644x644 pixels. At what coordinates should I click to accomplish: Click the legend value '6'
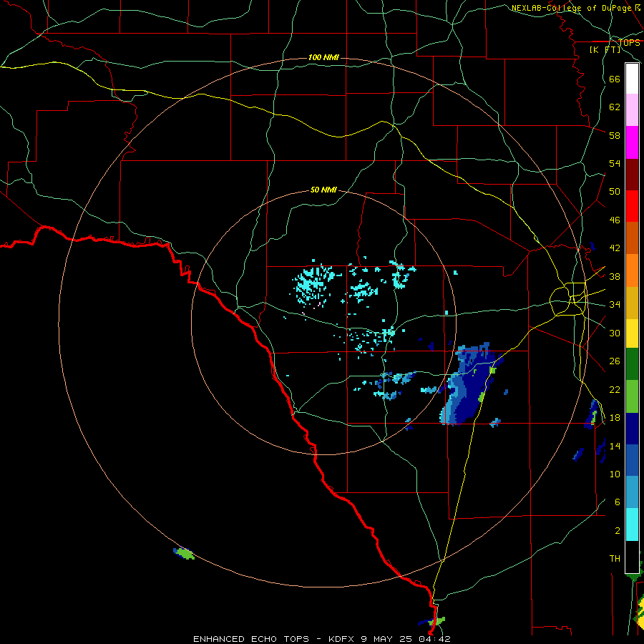pos(618,502)
